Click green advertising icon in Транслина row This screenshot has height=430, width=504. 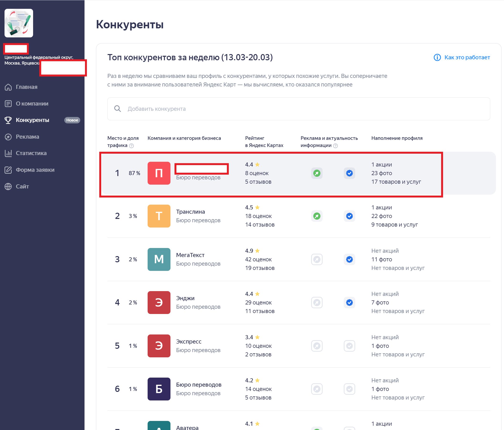point(317,216)
